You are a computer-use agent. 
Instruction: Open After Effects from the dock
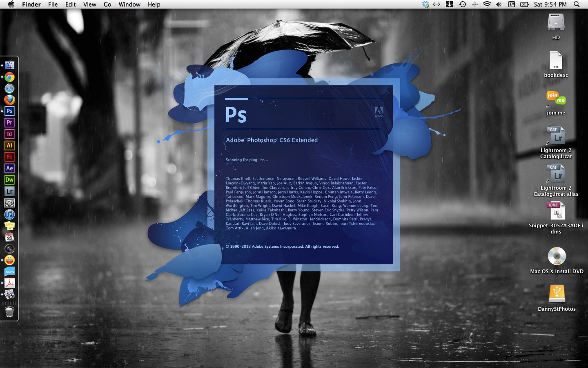point(9,168)
